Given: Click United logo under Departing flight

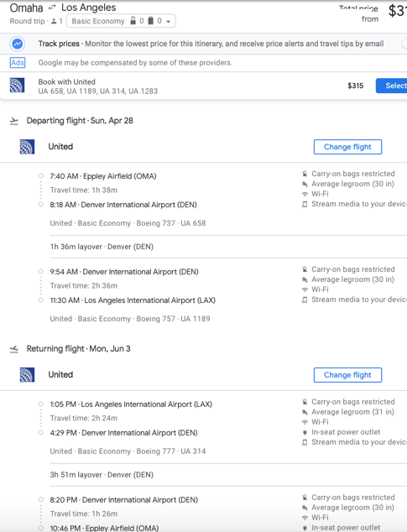Looking at the screenshot, I should 27,147.
